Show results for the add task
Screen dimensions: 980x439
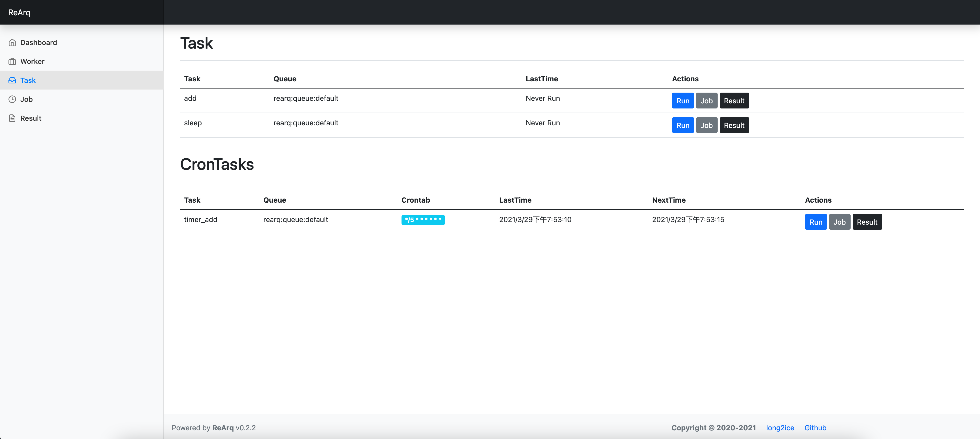(734, 101)
